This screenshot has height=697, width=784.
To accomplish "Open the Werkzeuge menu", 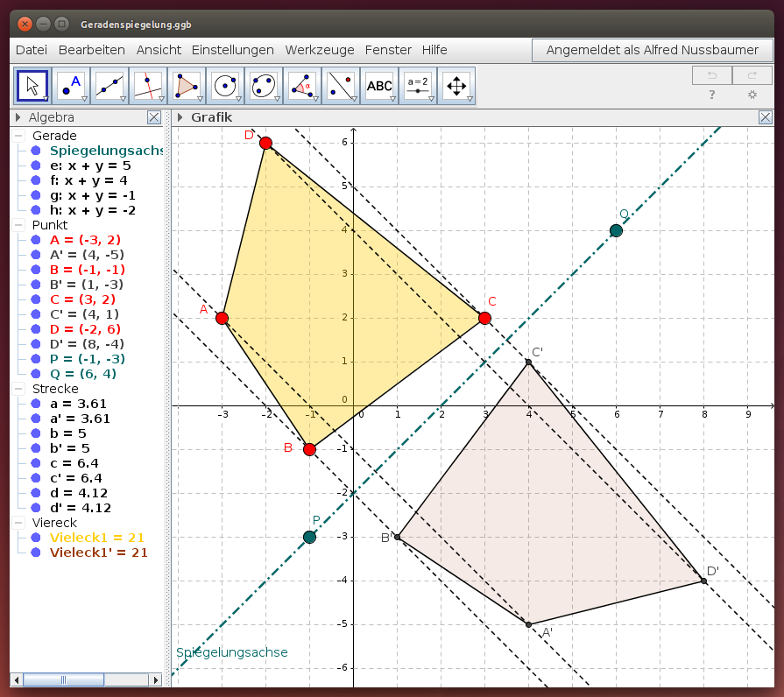I will click(x=320, y=50).
